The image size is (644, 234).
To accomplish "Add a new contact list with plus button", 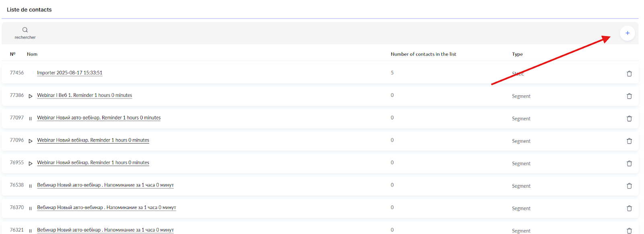I will click(x=627, y=33).
